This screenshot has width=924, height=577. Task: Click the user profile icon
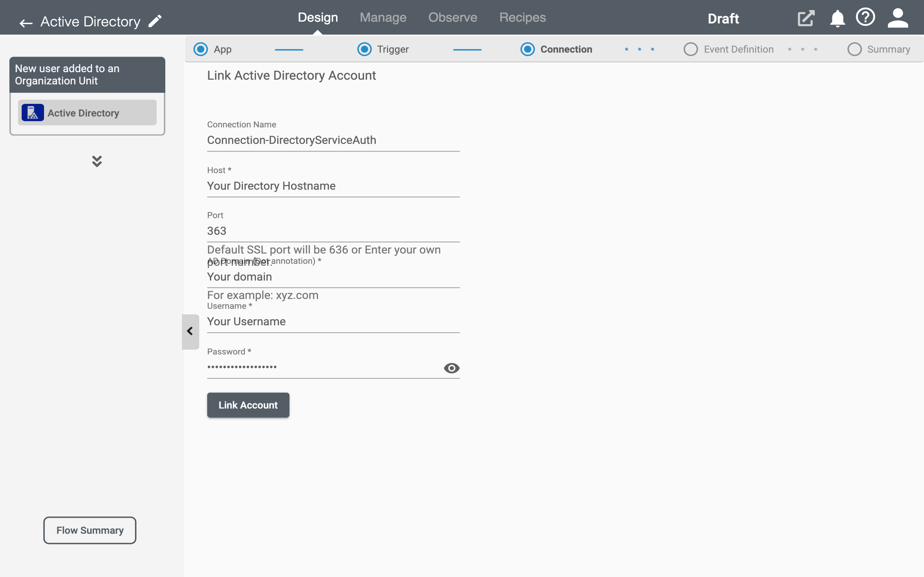(x=897, y=17)
